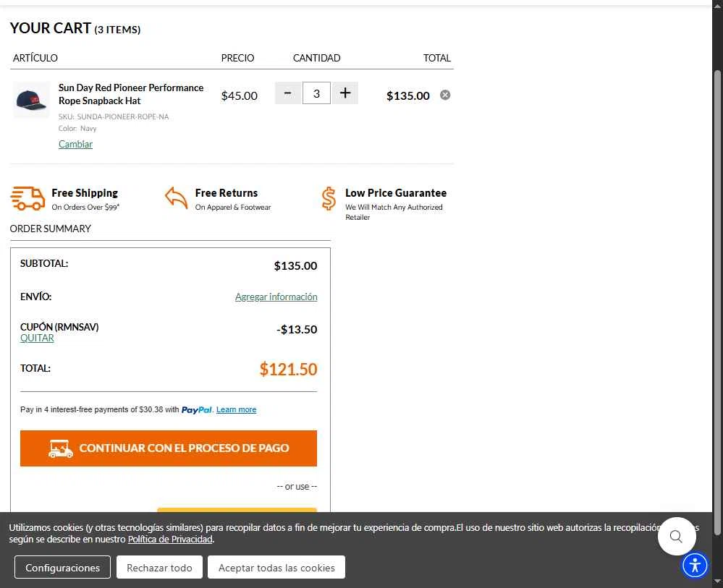Click the -$13.50 coupon discount value
The height and width of the screenshot is (588, 723).
[x=297, y=330]
